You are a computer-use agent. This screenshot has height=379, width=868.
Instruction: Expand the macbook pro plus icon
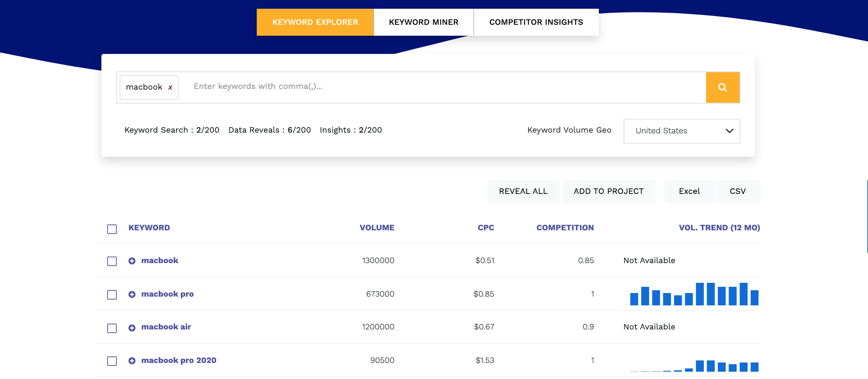click(x=132, y=294)
